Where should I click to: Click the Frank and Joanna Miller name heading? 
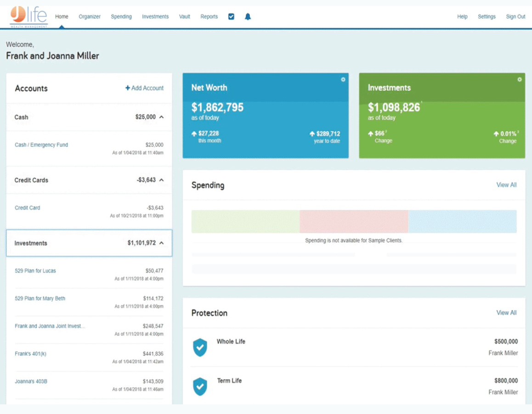[52, 56]
